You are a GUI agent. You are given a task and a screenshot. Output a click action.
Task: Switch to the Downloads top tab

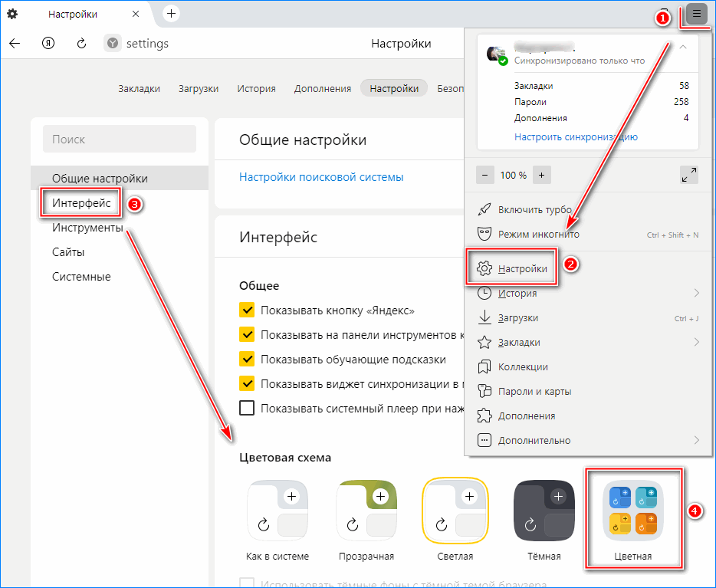[199, 89]
